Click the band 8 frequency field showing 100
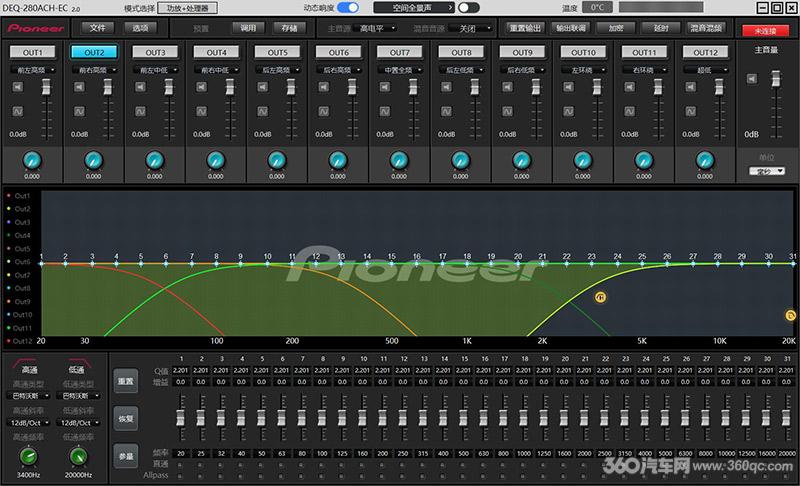The image size is (800, 486). [322, 453]
